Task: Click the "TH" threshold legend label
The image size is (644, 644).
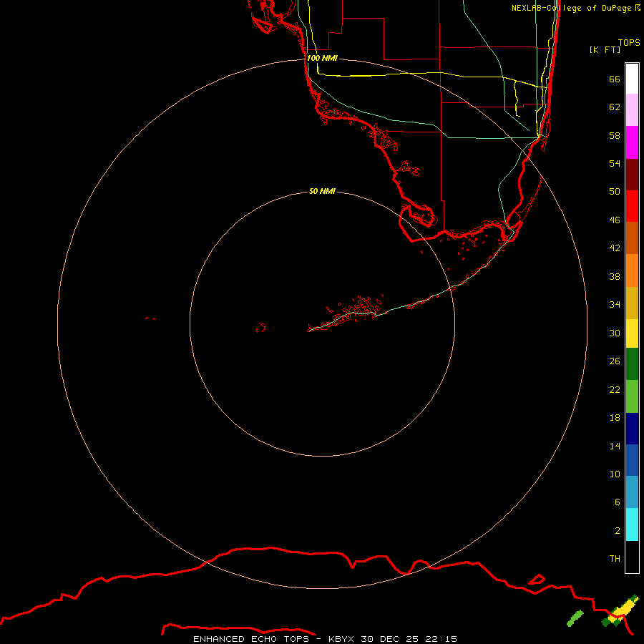Action: tap(615, 559)
